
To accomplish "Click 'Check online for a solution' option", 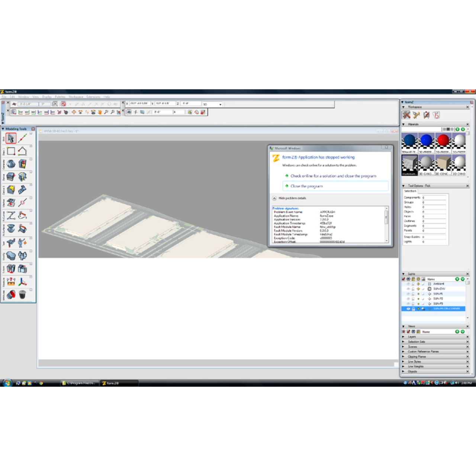I will [333, 176].
